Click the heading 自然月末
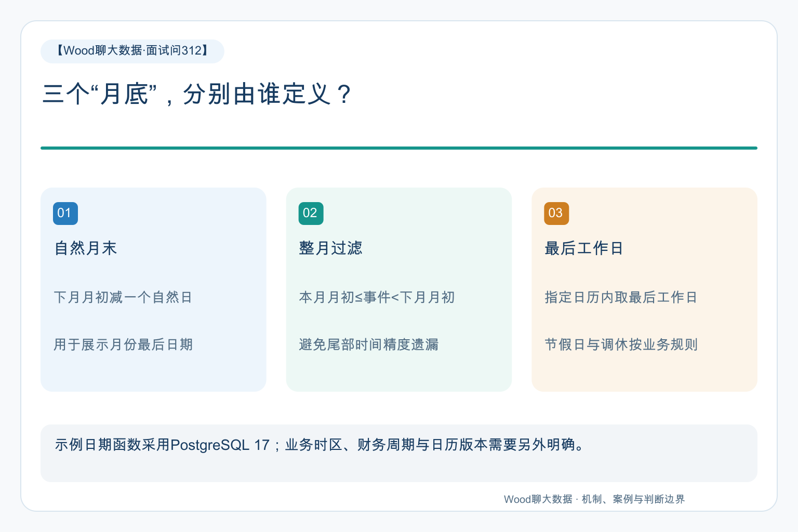This screenshot has height=532, width=798. [86, 248]
